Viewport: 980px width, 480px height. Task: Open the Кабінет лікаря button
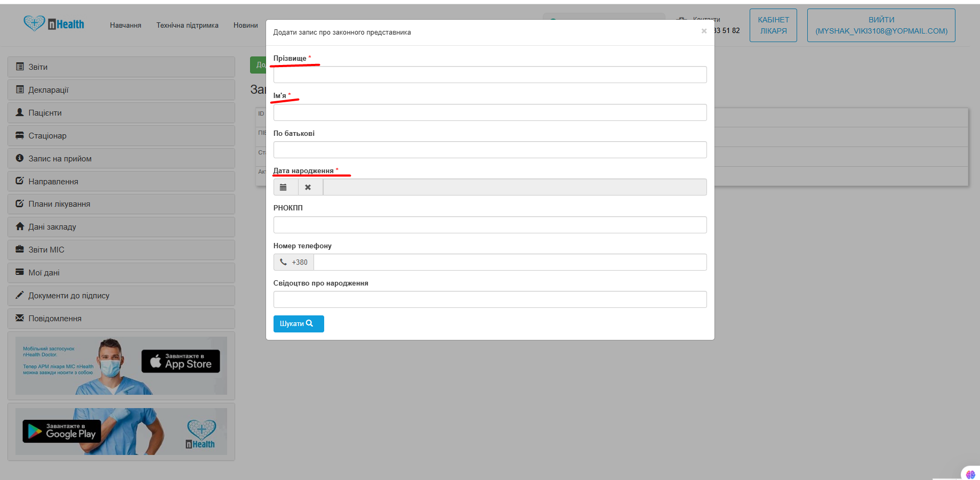(773, 25)
